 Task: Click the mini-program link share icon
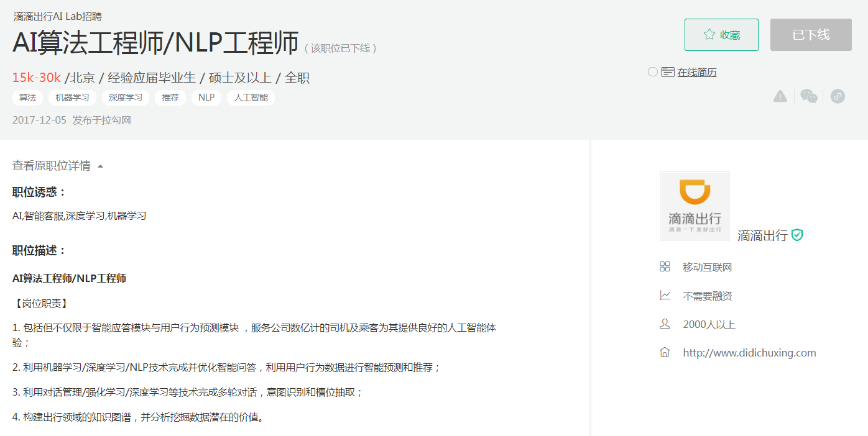coord(838,96)
